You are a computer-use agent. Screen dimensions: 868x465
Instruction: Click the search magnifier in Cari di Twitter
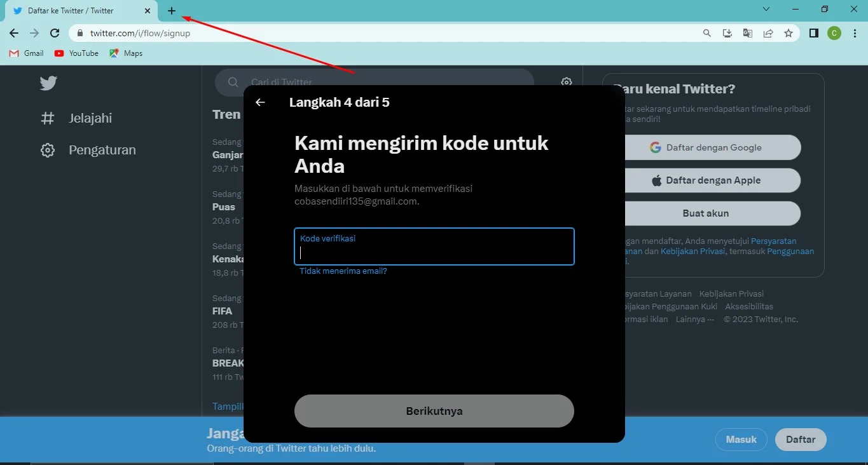point(233,82)
